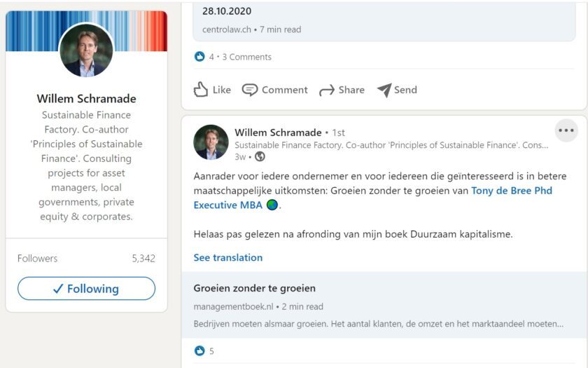Click the Share arrow icon
This screenshot has height=368, width=588.
tap(327, 90)
